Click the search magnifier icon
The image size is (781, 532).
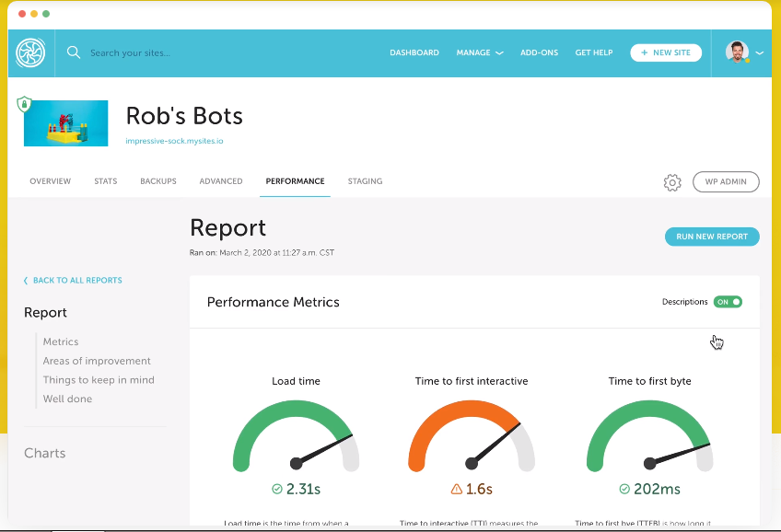point(74,52)
